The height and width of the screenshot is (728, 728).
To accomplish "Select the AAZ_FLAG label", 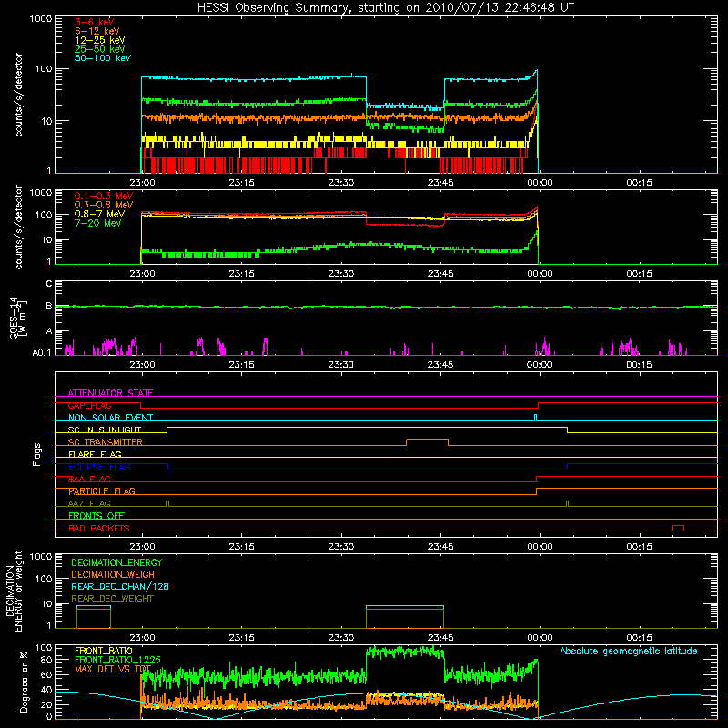I will click(89, 503).
